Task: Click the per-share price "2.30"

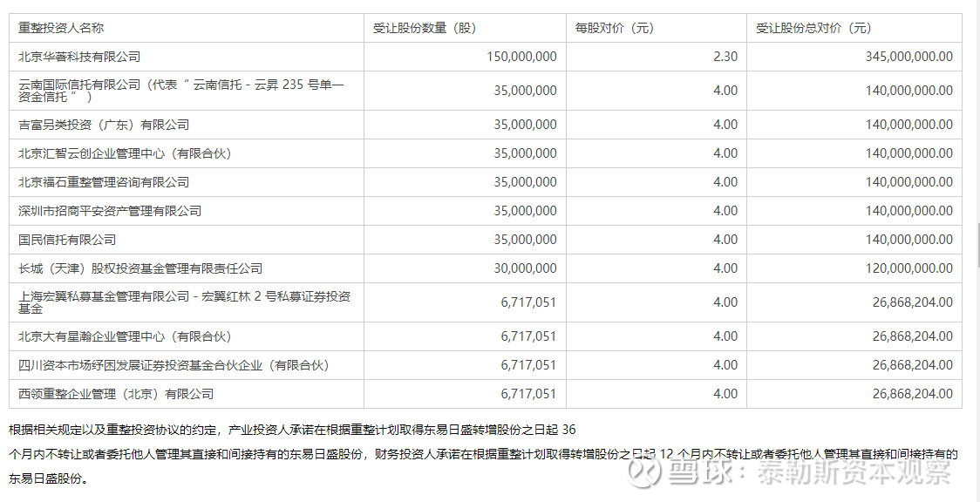Action: tap(725, 57)
